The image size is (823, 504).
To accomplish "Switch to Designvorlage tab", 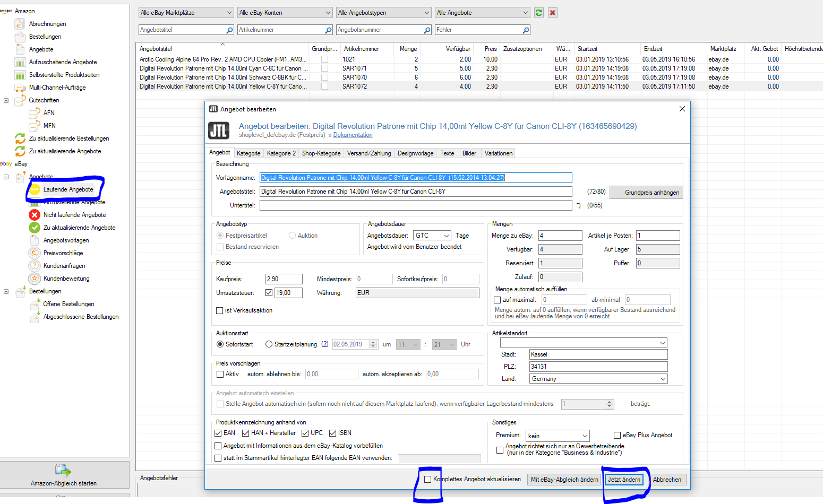I will [415, 153].
